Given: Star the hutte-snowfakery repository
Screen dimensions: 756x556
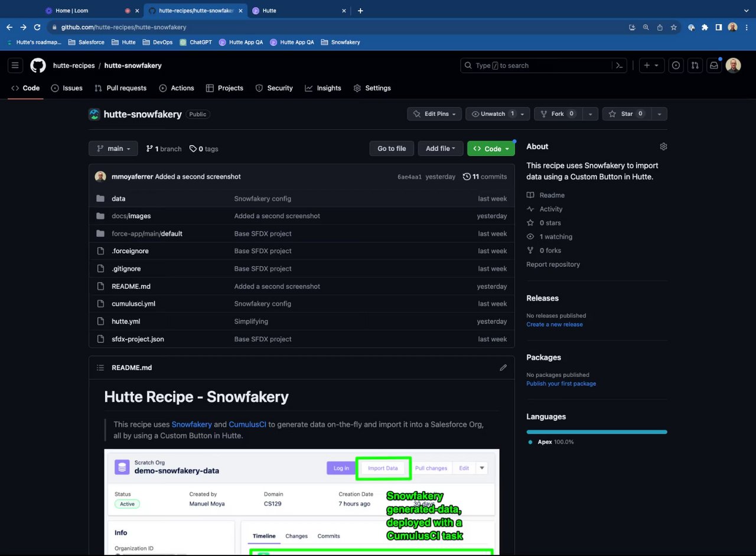Looking at the screenshot, I should (x=621, y=114).
